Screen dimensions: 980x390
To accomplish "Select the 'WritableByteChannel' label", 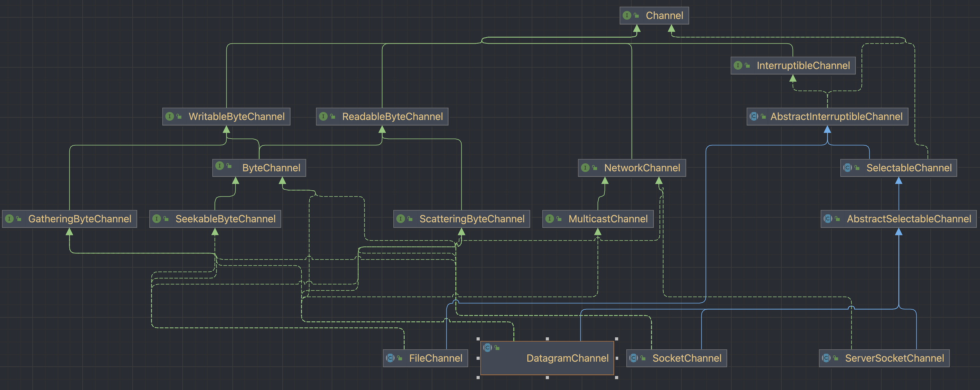I will (237, 116).
